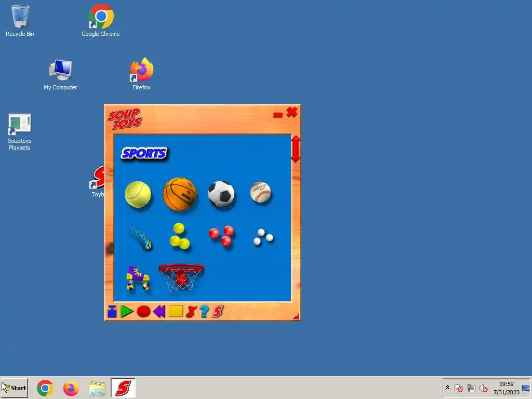Select the three white balls toy

(x=263, y=237)
